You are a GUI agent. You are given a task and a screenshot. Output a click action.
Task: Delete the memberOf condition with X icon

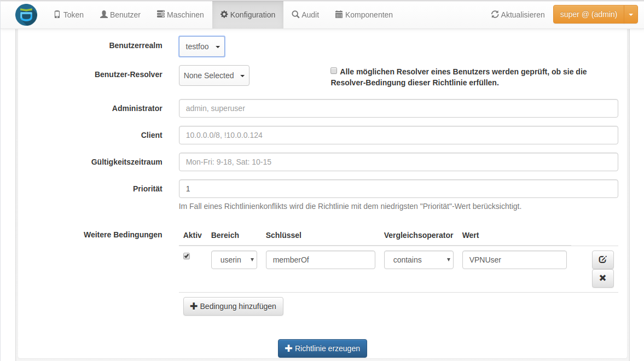click(x=602, y=278)
